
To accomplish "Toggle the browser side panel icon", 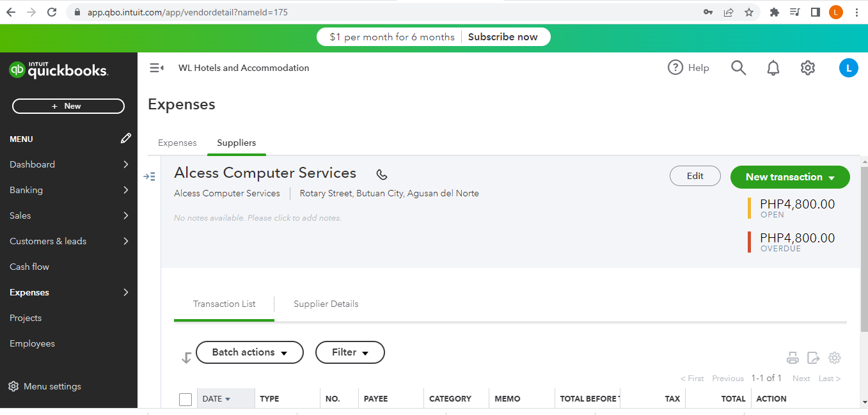I will [x=816, y=12].
